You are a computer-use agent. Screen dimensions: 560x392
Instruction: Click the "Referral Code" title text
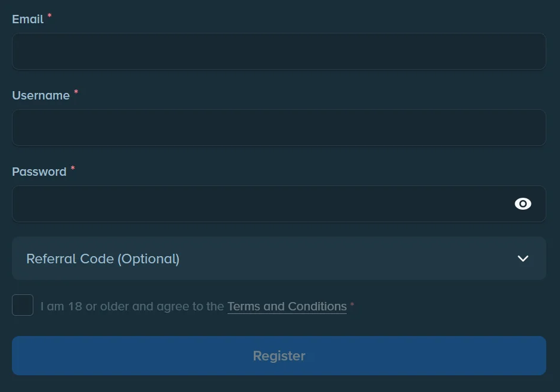pyautogui.click(x=70, y=259)
